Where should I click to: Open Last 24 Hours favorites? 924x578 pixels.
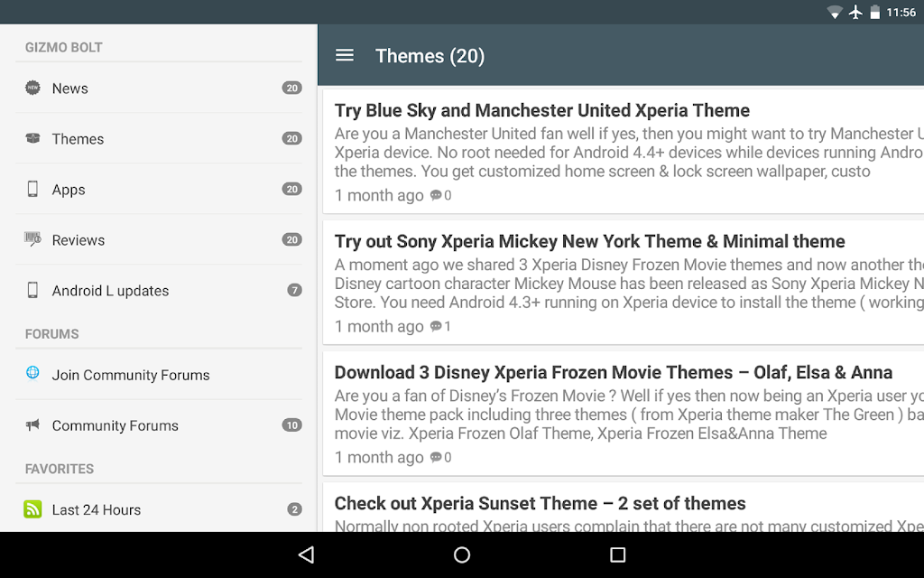point(159,509)
